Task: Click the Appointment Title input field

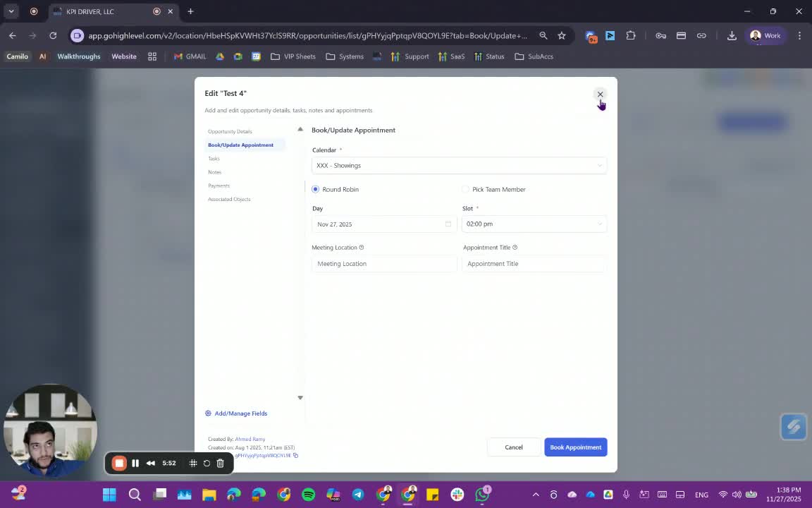Action: pyautogui.click(x=534, y=263)
